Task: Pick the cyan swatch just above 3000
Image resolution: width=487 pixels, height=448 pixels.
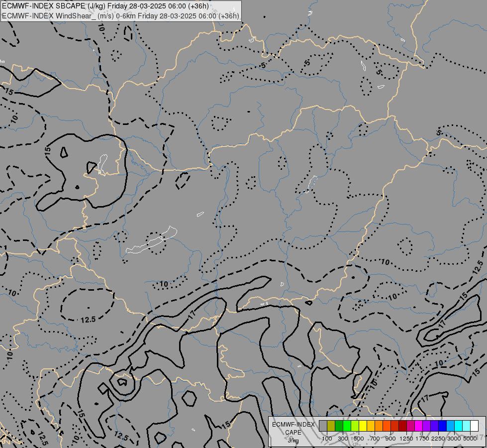Action: (x=459, y=426)
